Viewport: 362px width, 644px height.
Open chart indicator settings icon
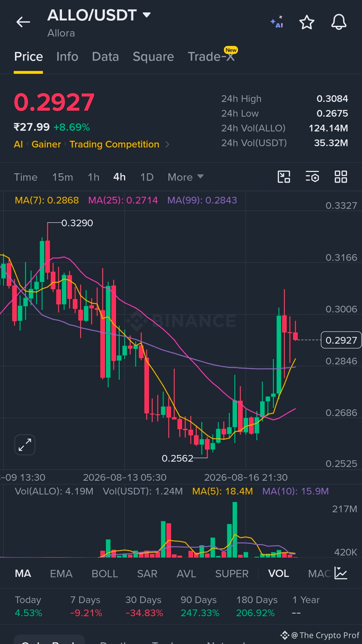point(312,177)
